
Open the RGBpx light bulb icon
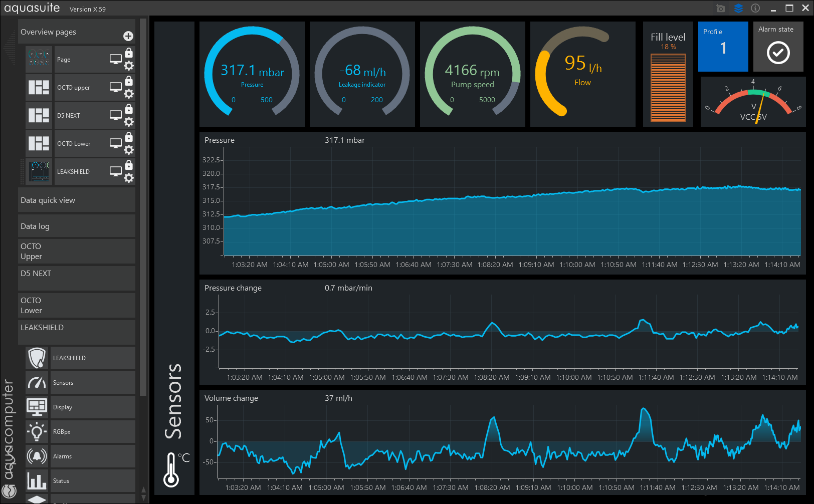(37, 432)
